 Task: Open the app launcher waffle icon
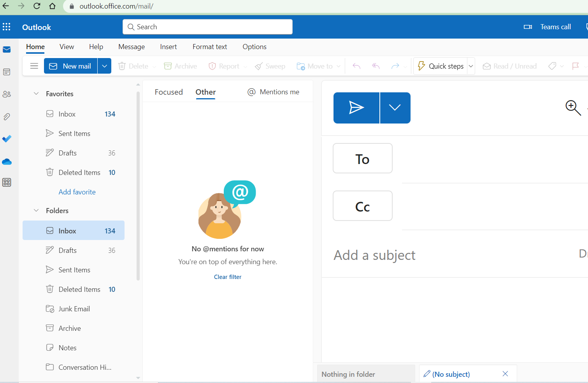7,27
